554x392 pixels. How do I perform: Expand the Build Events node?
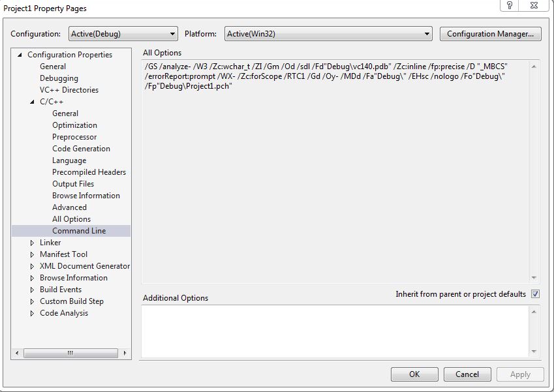coord(33,290)
